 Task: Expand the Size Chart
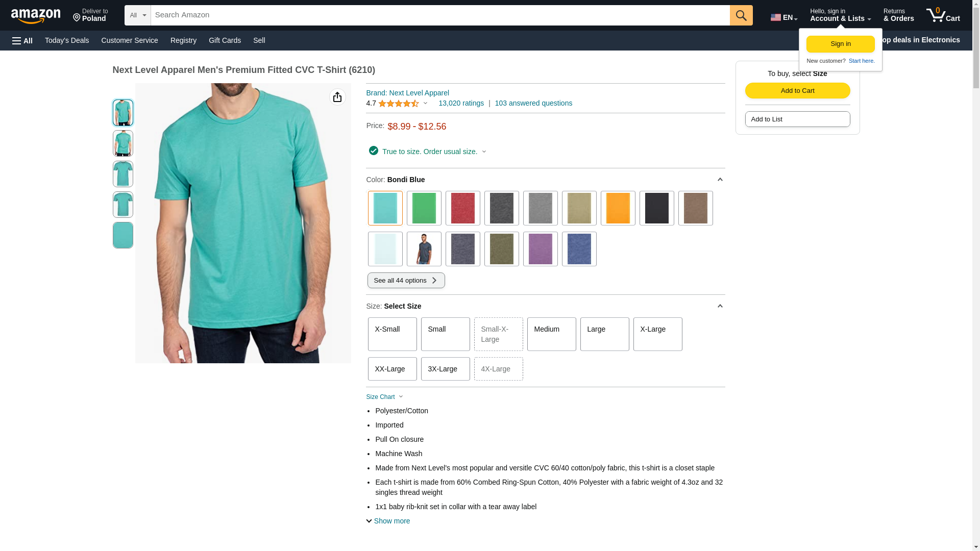[x=384, y=397]
